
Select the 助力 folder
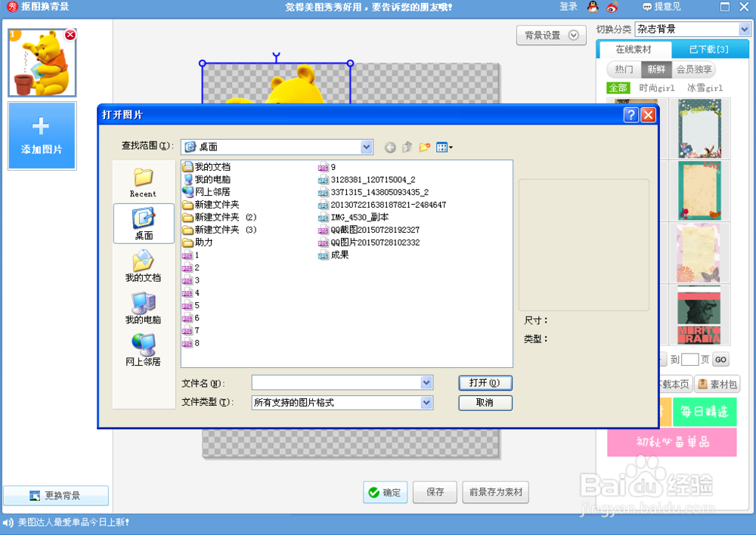197,243
